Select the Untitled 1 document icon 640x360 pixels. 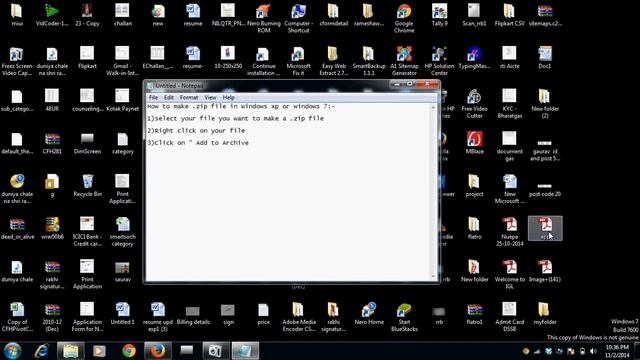pos(122,313)
